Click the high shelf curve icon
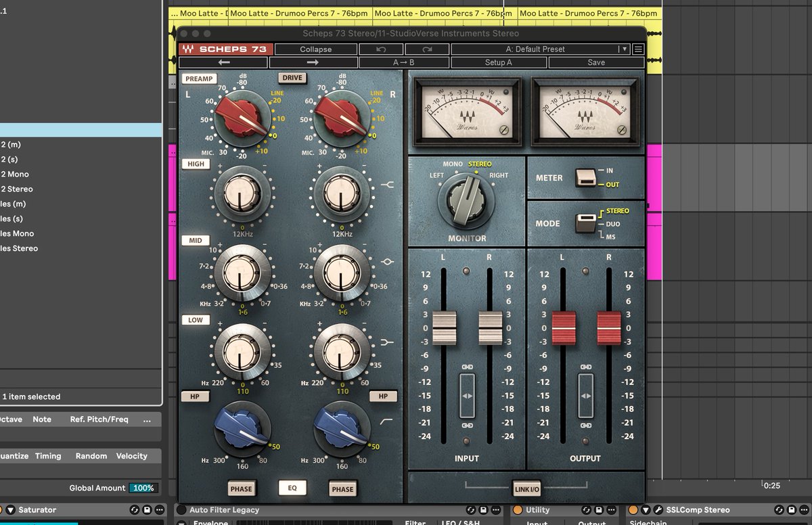Screen dimensions: 812x525 pos(388,183)
